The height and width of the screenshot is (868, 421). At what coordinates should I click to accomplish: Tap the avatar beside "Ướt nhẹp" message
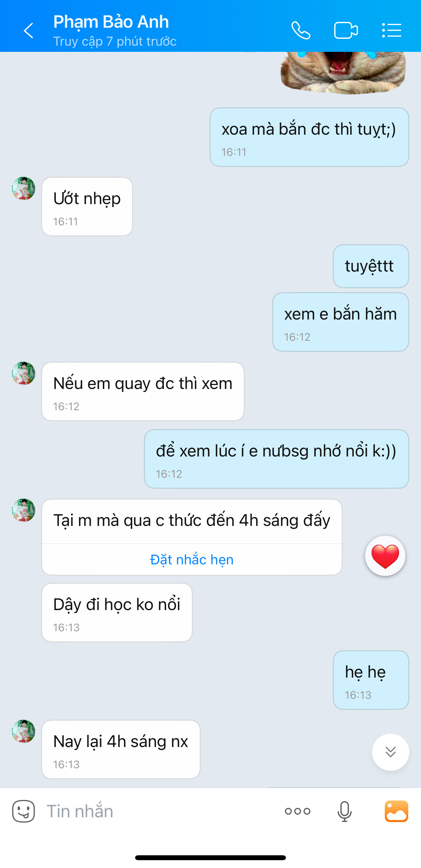click(23, 188)
